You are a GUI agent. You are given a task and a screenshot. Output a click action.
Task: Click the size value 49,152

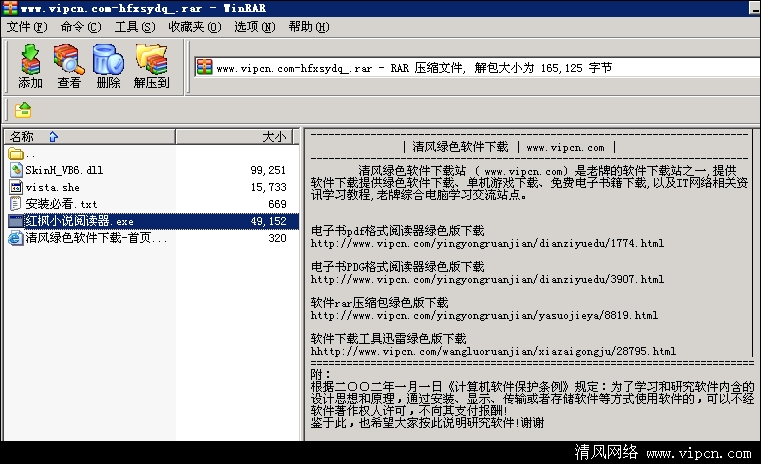(x=268, y=221)
